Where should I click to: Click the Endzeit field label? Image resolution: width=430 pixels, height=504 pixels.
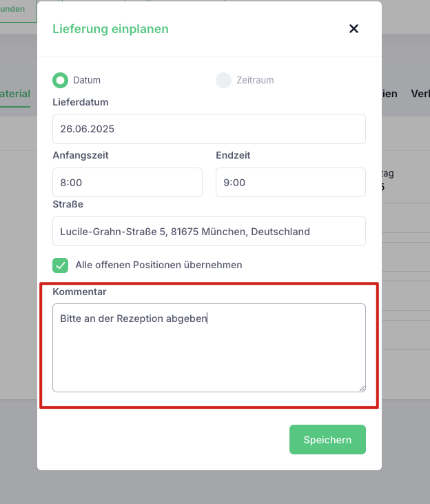click(x=233, y=155)
